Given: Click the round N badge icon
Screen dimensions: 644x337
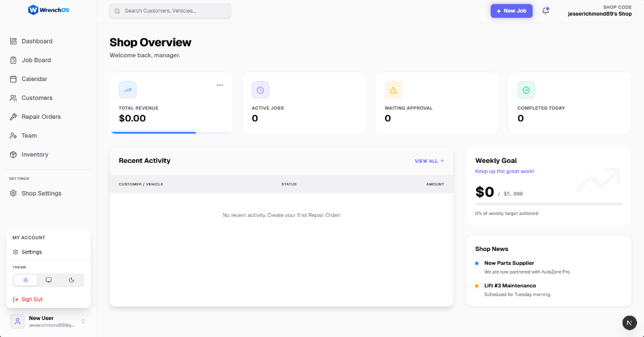Looking at the screenshot, I should pos(630,323).
